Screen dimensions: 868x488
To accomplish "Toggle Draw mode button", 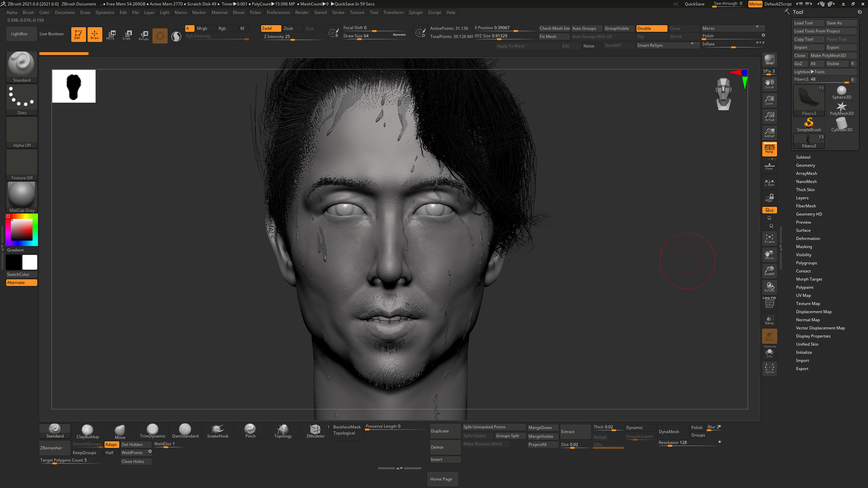I will click(95, 35).
